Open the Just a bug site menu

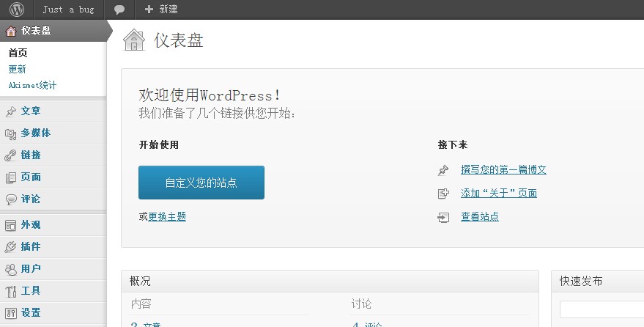68,10
